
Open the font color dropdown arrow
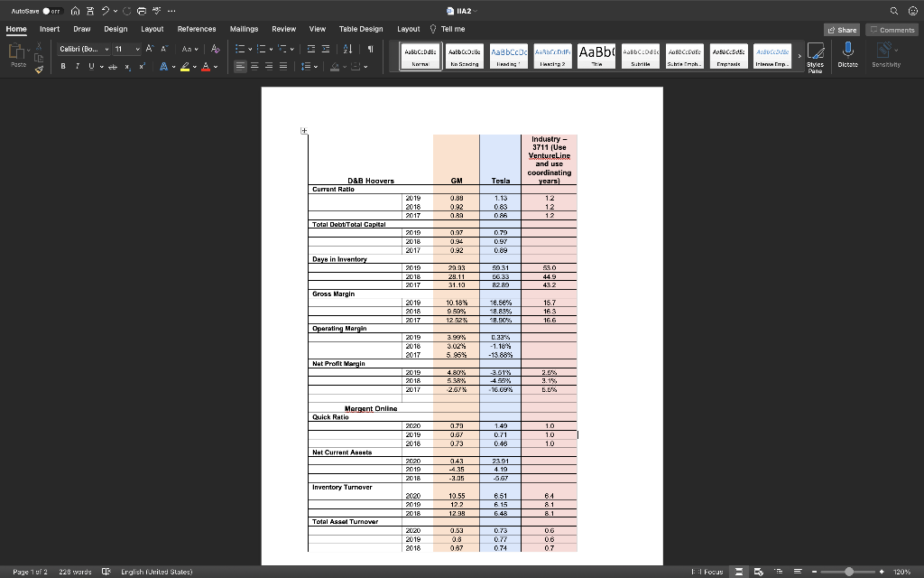pos(216,67)
